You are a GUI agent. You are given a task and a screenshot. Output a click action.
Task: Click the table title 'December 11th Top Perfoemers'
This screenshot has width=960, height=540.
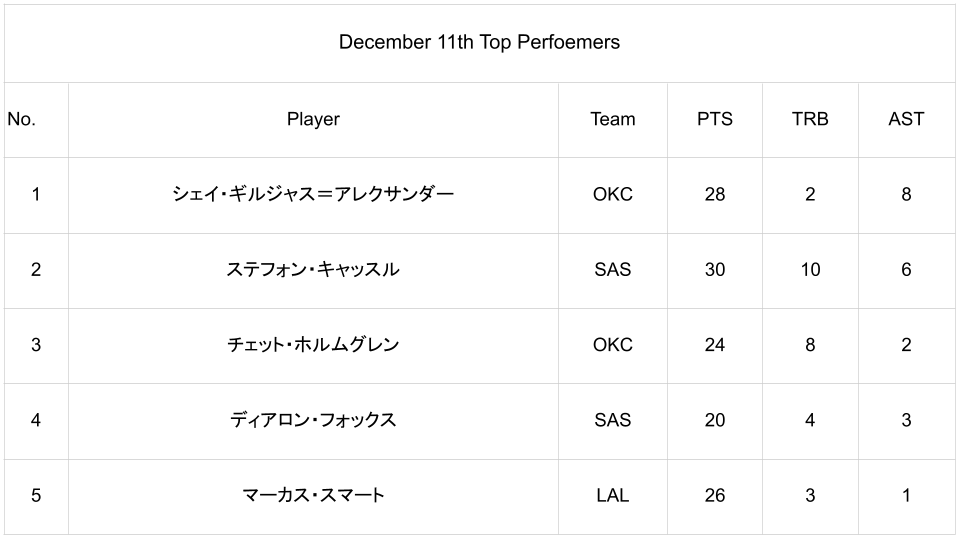point(479,42)
